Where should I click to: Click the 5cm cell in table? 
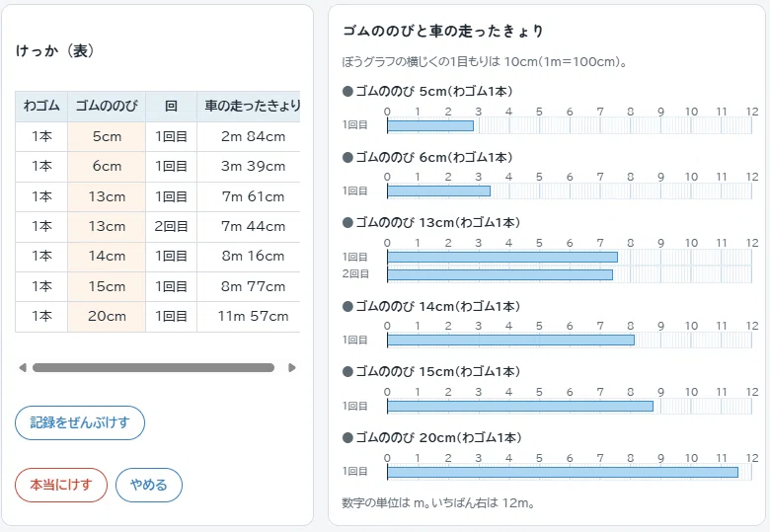pos(107,136)
